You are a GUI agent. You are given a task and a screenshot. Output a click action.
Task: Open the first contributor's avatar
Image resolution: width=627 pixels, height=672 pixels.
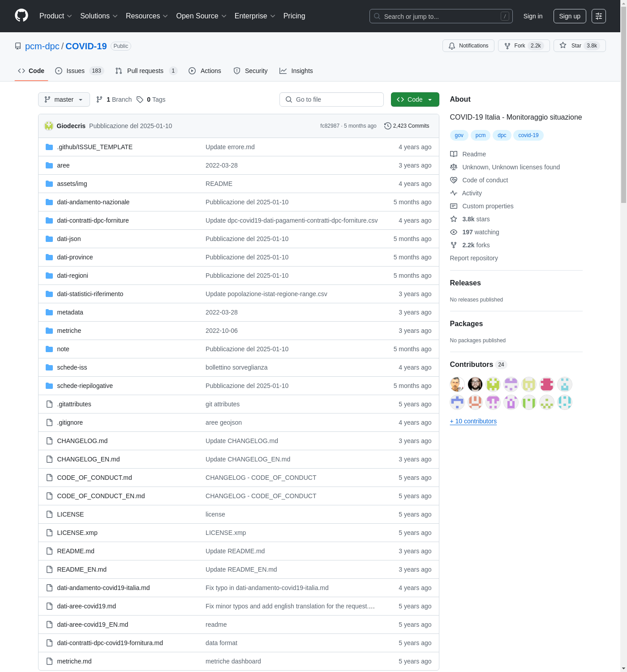pyautogui.click(x=457, y=384)
